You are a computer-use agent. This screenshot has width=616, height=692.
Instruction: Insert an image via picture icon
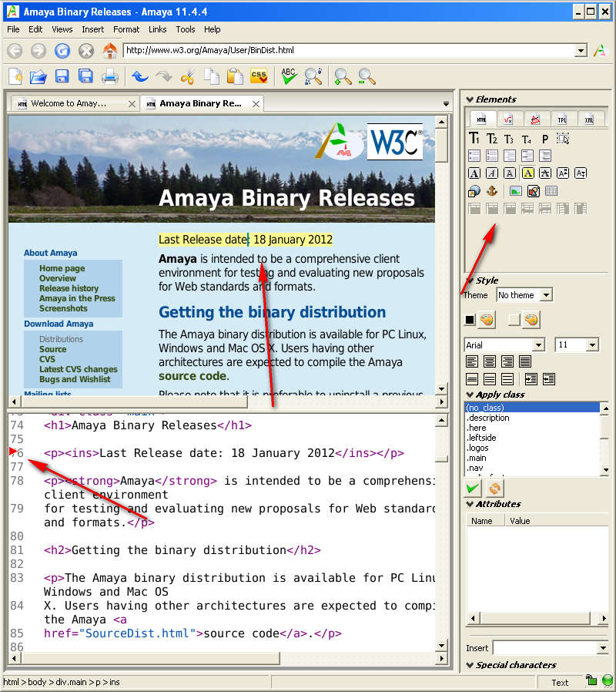pyautogui.click(x=515, y=191)
